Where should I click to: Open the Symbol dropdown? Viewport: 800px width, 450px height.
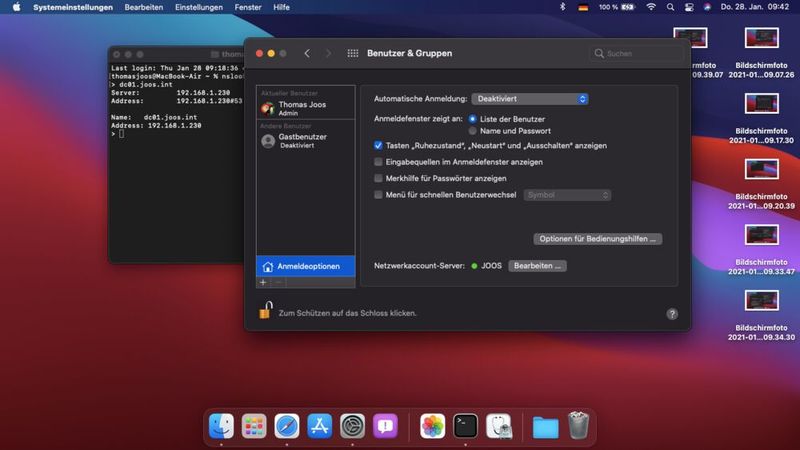point(567,195)
